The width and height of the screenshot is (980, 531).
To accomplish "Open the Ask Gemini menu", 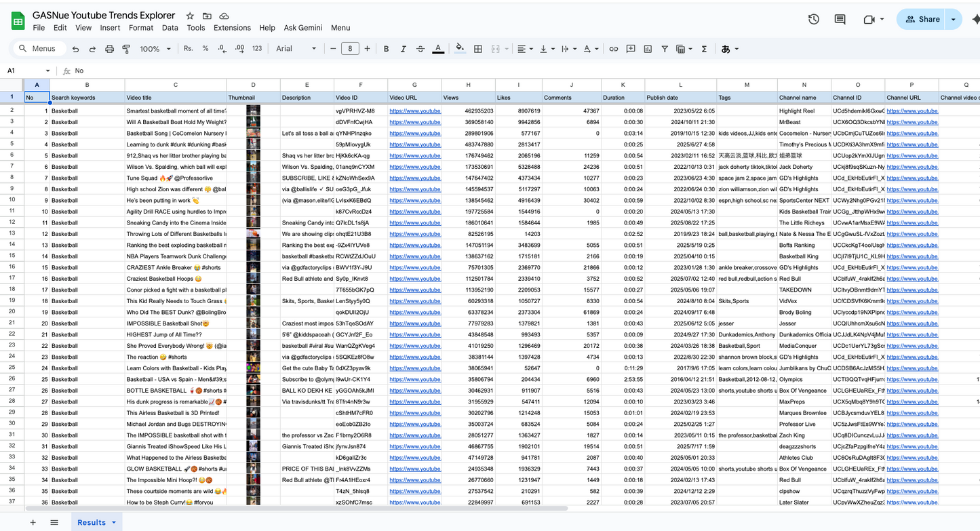I will tap(303, 28).
